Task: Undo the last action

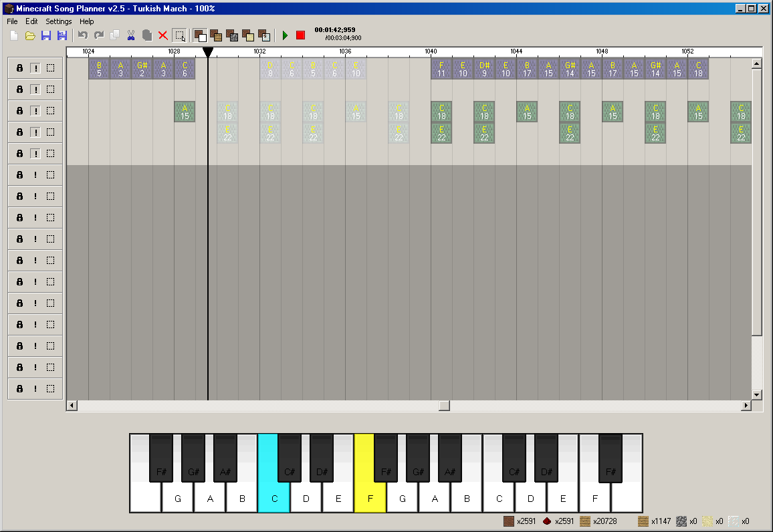Action: [x=83, y=35]
